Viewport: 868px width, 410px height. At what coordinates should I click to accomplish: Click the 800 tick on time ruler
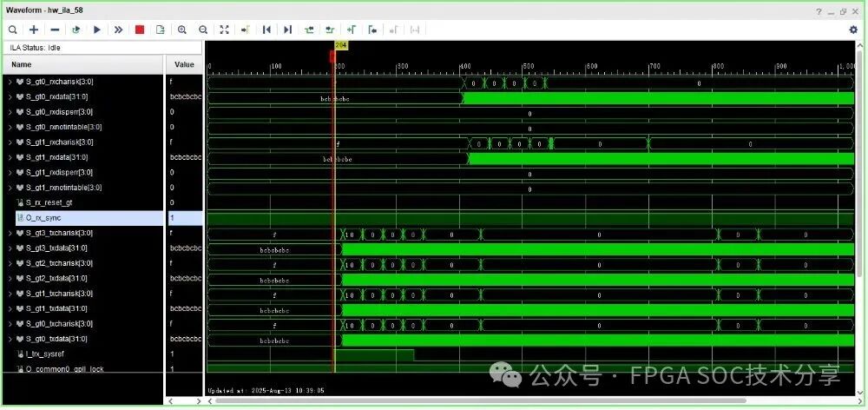(718, 66)
